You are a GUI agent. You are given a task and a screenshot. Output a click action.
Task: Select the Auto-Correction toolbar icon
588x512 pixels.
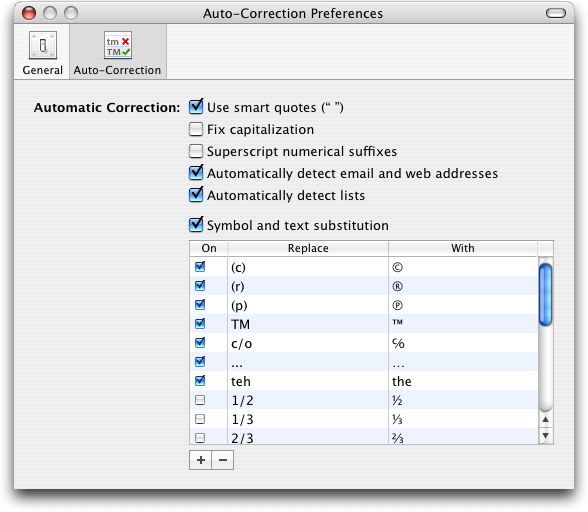118,45
